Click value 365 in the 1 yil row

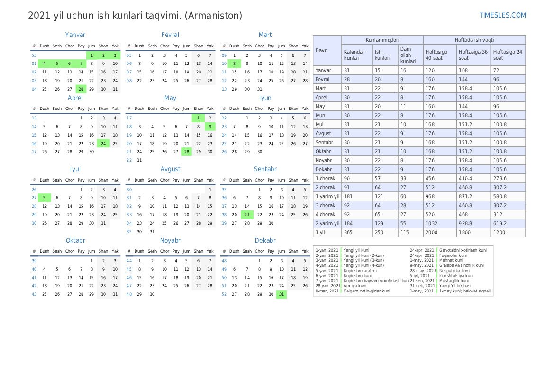click(x=348, y=233)
